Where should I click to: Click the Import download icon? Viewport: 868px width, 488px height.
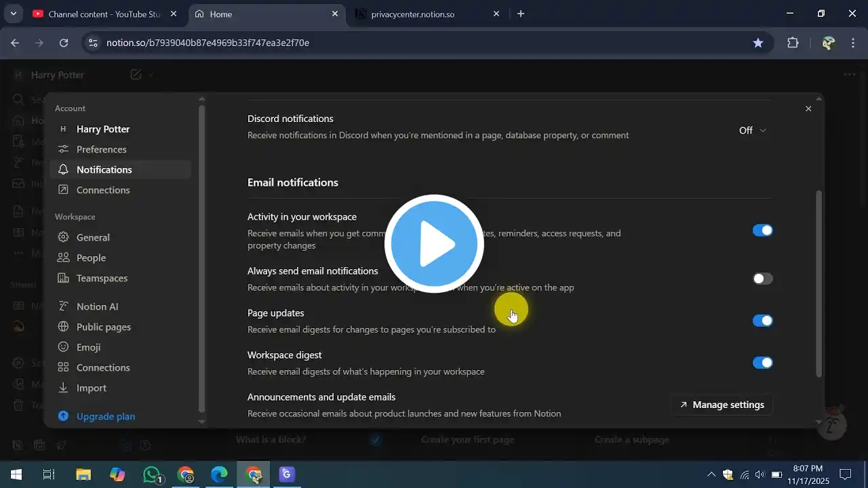(x=63, y=388)
